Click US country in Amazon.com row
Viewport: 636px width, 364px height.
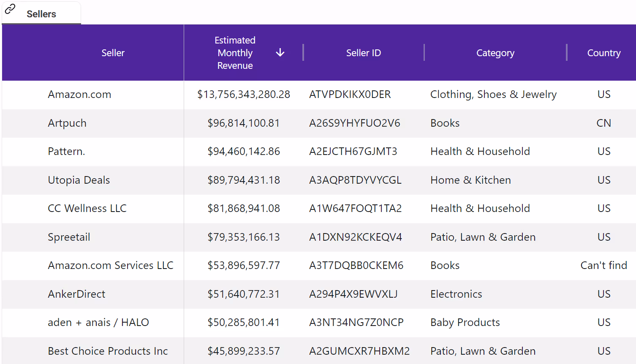click(604, 94)
